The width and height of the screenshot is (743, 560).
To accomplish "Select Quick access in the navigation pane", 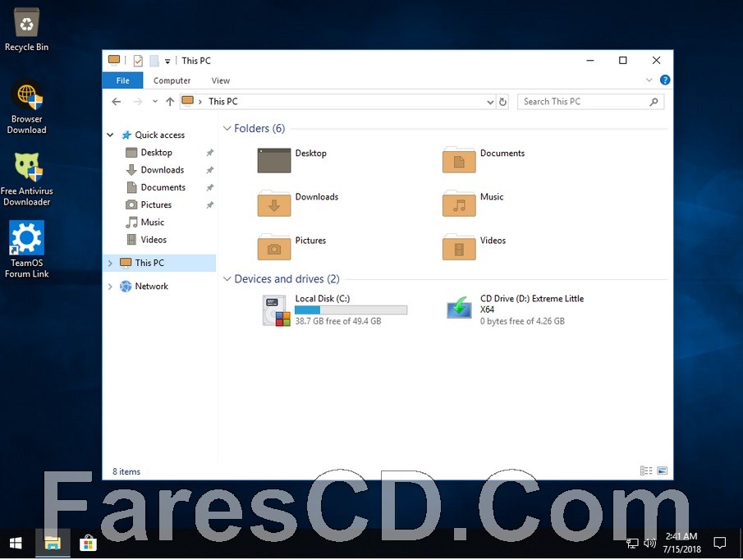I will pyautogui.click(x=159, y=135).
